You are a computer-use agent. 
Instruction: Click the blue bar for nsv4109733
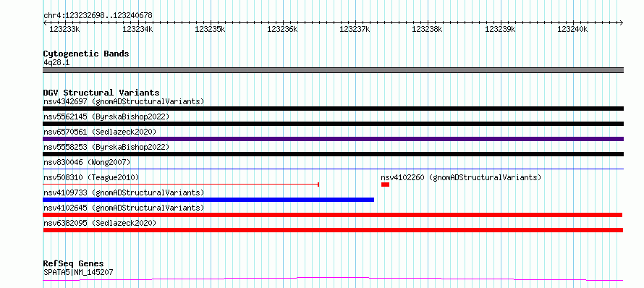coord(208,200)
